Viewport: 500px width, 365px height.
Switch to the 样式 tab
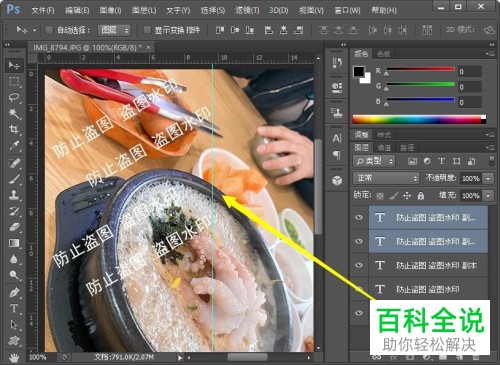coord(384,135)
